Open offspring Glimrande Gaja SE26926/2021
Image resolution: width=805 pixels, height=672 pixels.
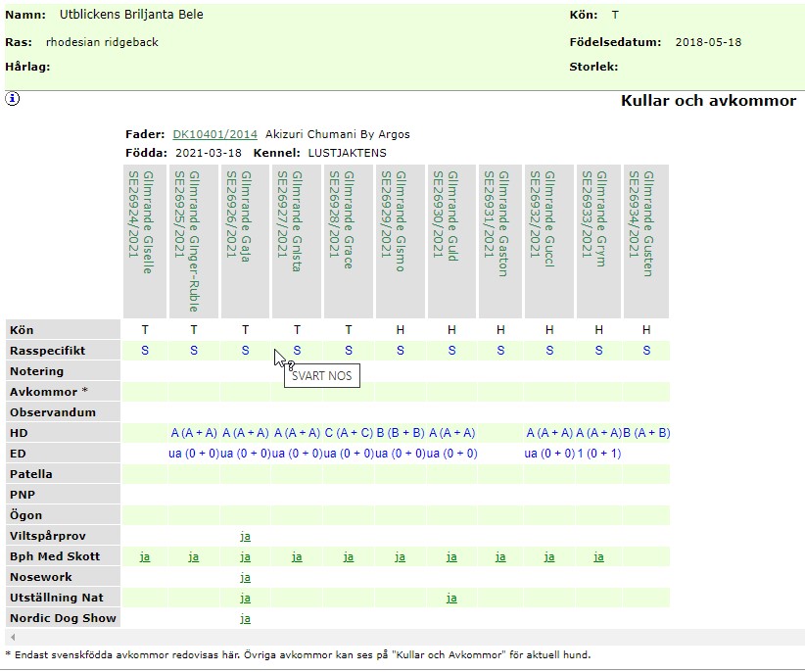tap(239, 216)
